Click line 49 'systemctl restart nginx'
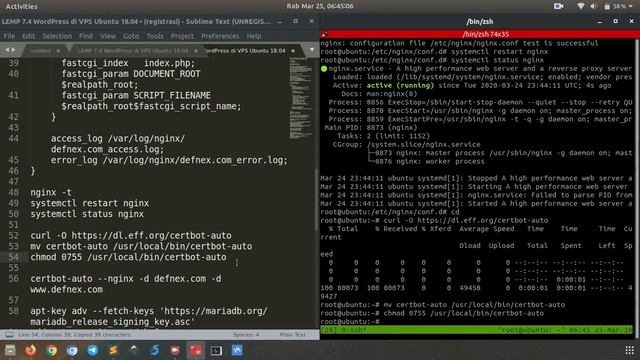 pyautogui.click(x=89, y=203)
